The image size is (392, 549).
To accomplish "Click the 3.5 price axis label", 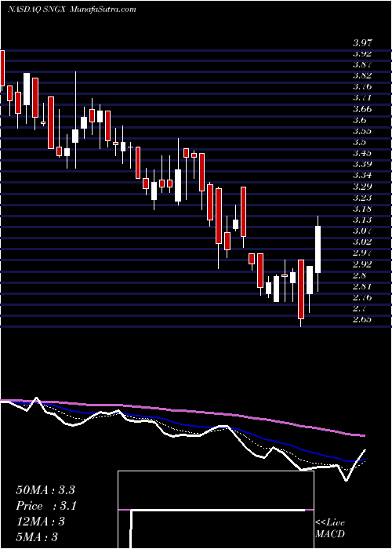I will 360,143.
